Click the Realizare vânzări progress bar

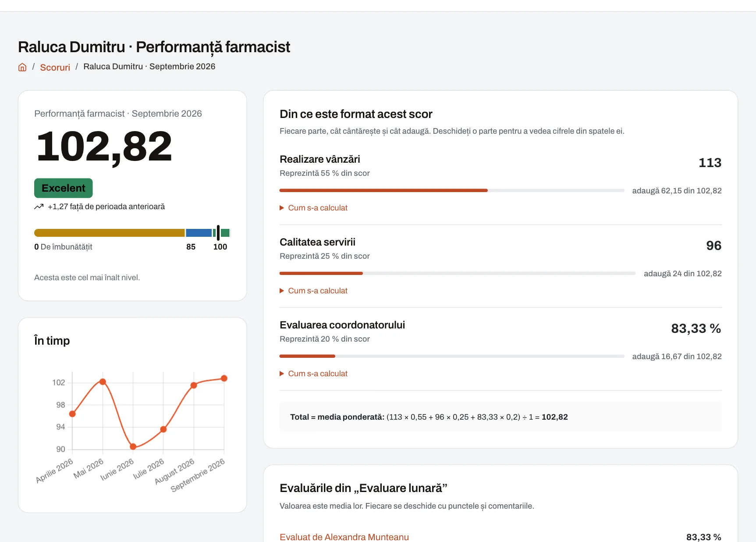click(x=452, y=190)
